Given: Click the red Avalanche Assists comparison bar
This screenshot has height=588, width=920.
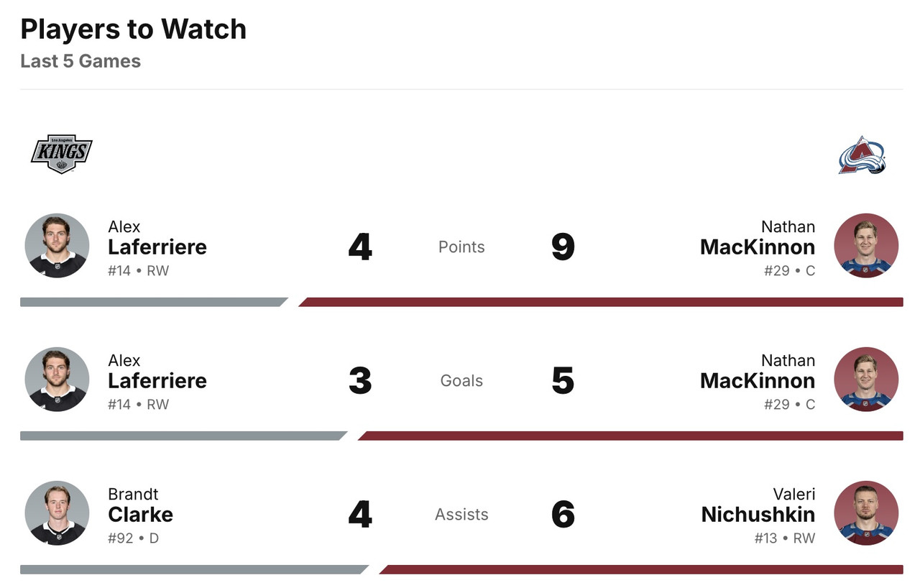Looking at the screenshot, I should pyautogui.click(x=641, y=569).
